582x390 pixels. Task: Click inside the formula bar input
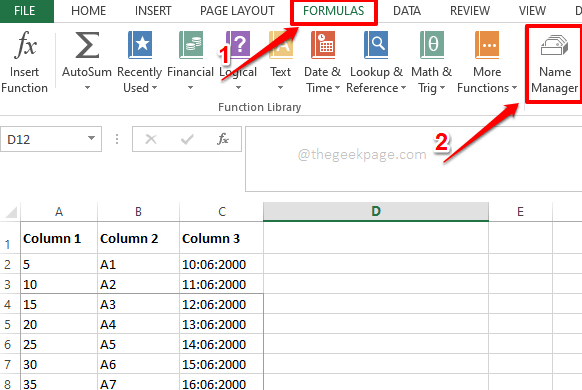(413, 159)
